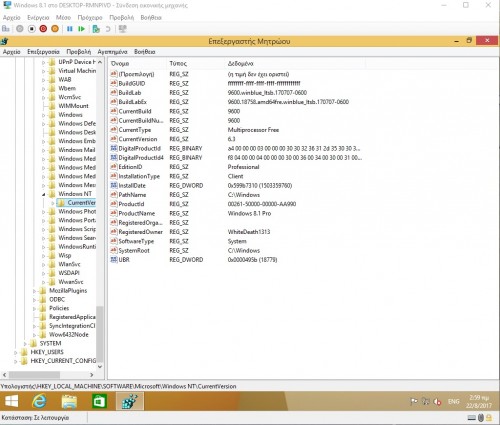This screenshot has height=425, width=500.
Task: Select the EditionID value
Action: pos(130,167)
